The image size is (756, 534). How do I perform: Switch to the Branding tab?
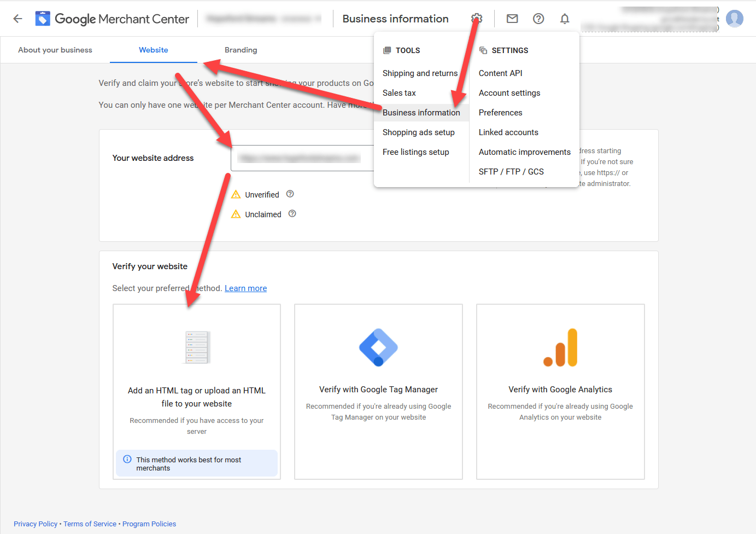241,50
